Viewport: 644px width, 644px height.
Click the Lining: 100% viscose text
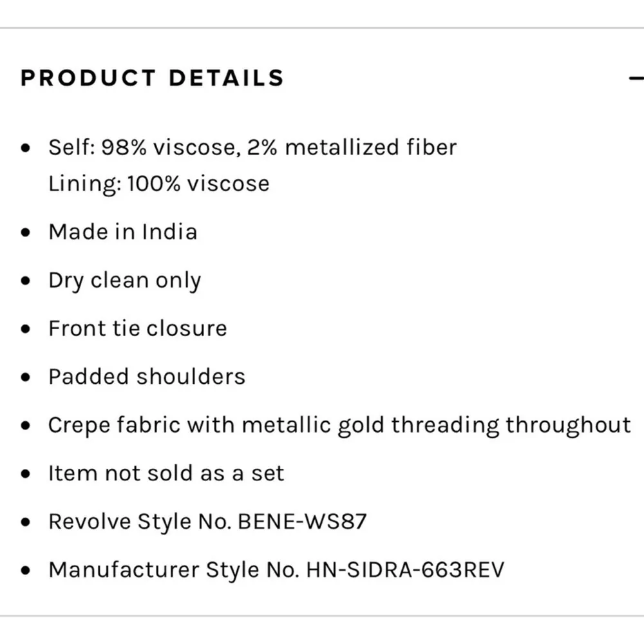(x=159, y=184)
